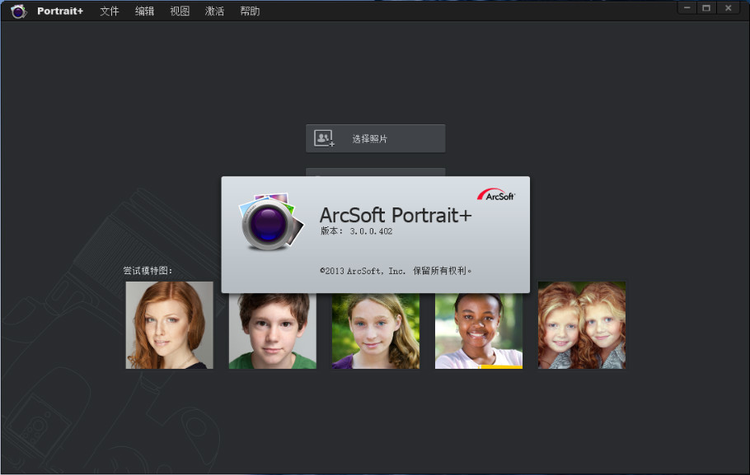Image resolution: width=750 pixels, height=475 pixels.
Task: Click the version text 3.0.0.402
Action: pos(371,231)
